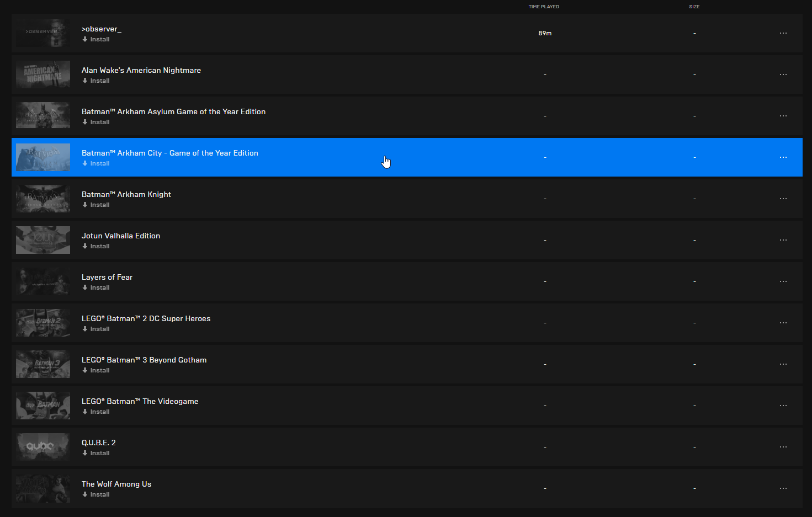Viewport: 812px width, 517px height.
Task: Click the Layers of Fear thumbnail
Action: coord(43,281)
